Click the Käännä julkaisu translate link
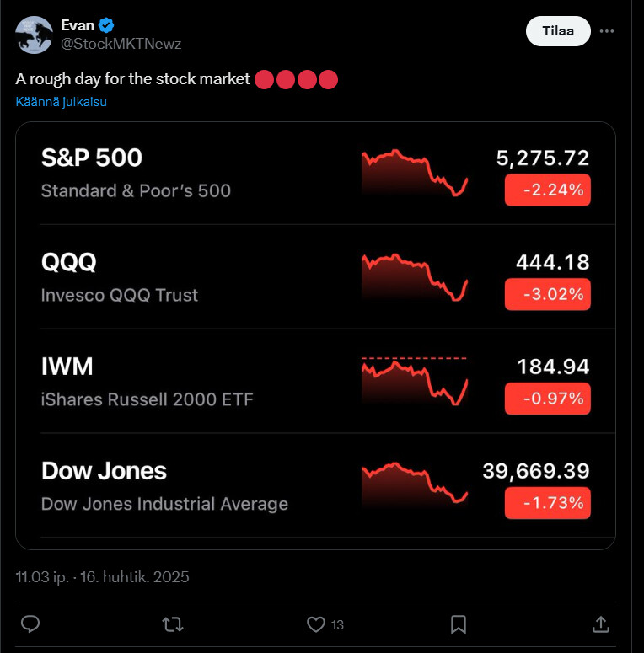The width and height of the screenshot is (644, 653). click(x=61, y=102)
